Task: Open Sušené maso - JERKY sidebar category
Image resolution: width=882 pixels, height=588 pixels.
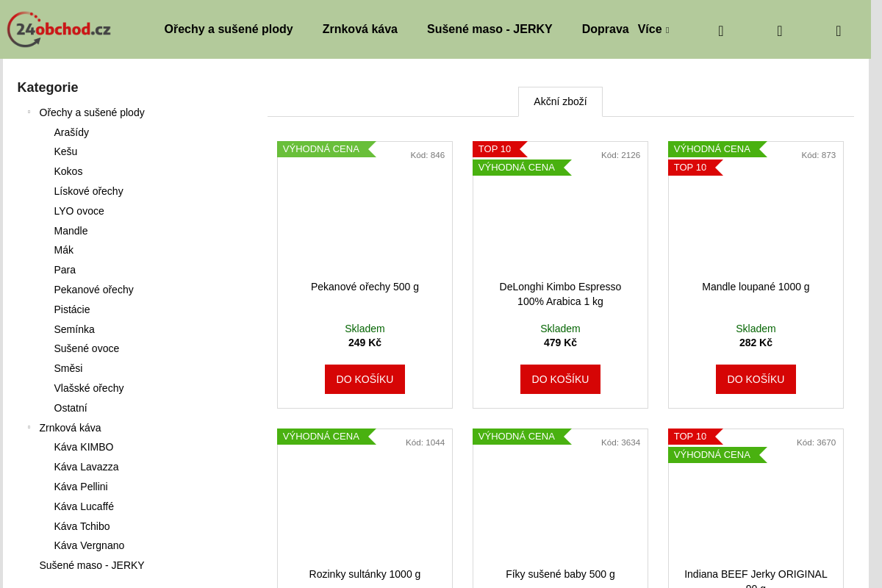Action: pyautogui.click(x=92, y=565)
